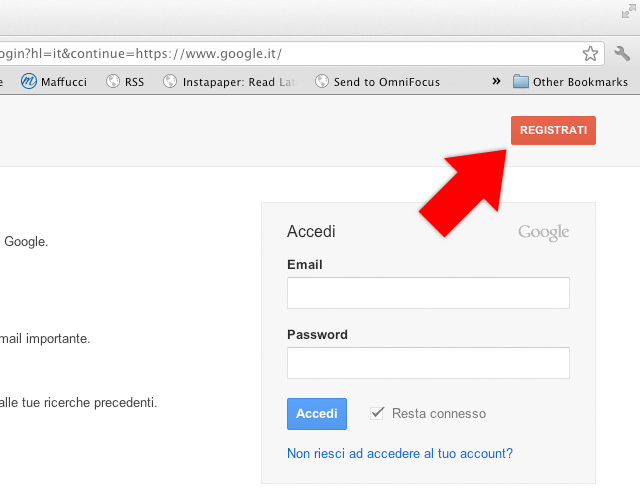Click the Instapaper: Read Later bookmark
Image resolution: width=640 pixels, height=500 pixels.
point(229,82)
